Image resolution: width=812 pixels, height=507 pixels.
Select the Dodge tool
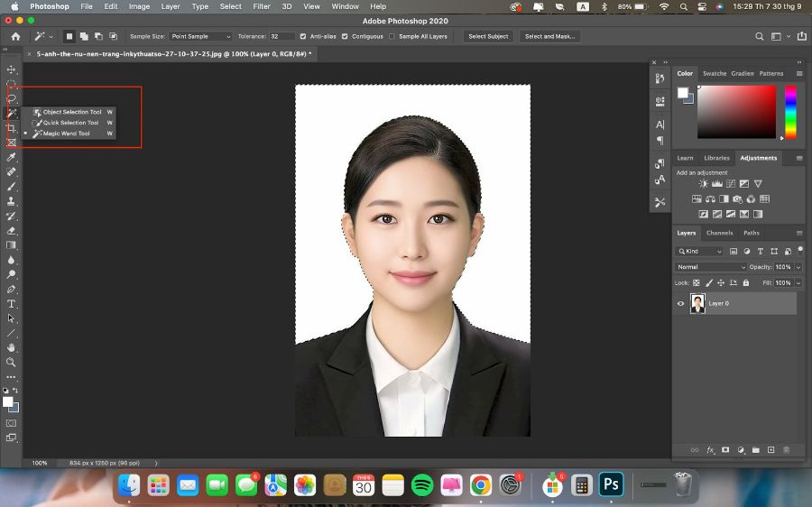tap(11, 274)
